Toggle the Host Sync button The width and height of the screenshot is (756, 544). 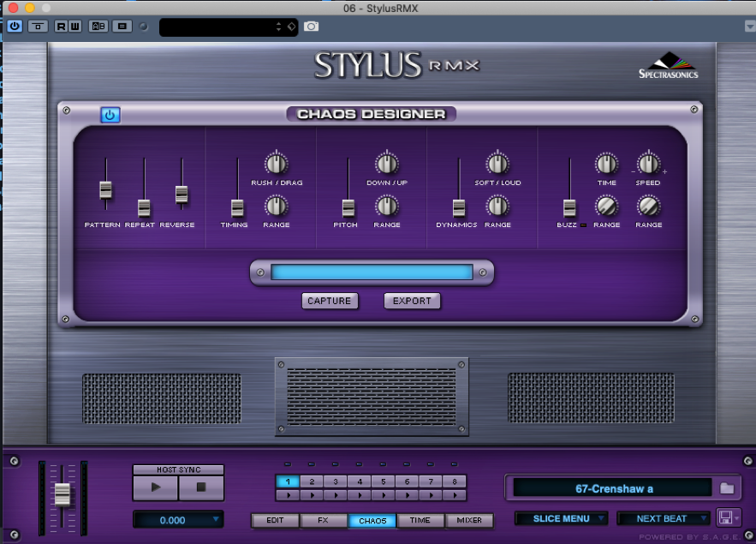coord(178,469)
